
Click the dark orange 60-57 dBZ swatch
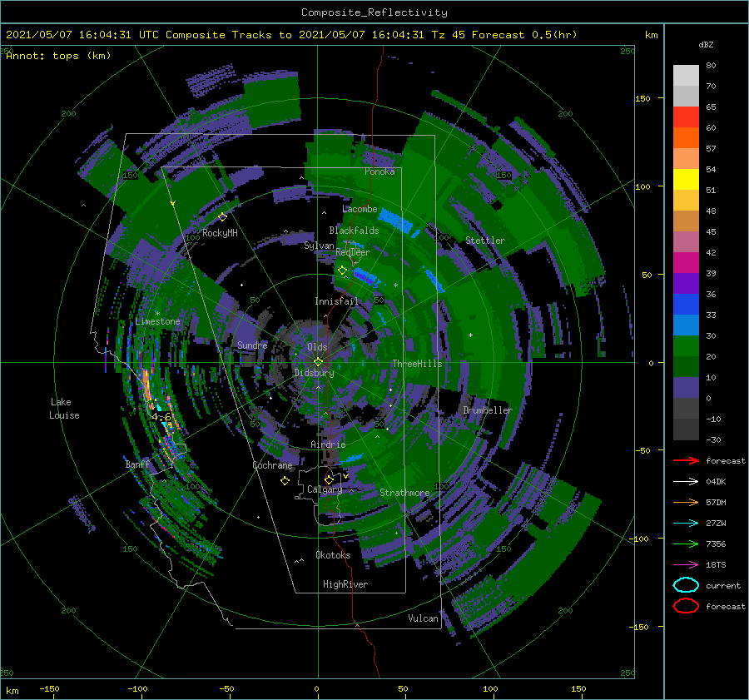tap(686, 138)
